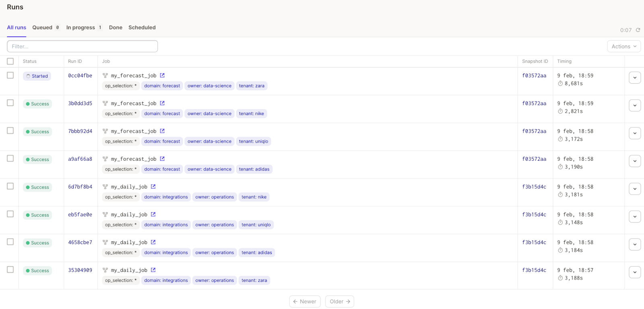Open my_daily_job link icon for run 4658cbe7

tap(153, 242)
